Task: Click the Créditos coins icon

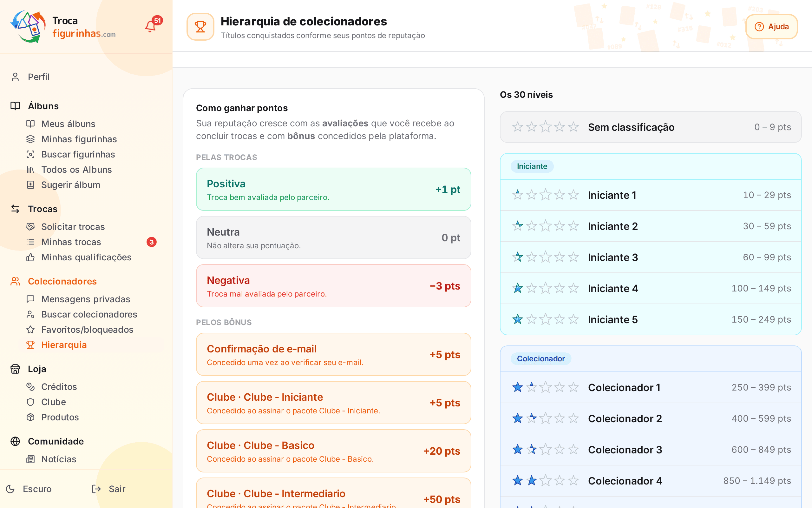Action: click(30, 387)
